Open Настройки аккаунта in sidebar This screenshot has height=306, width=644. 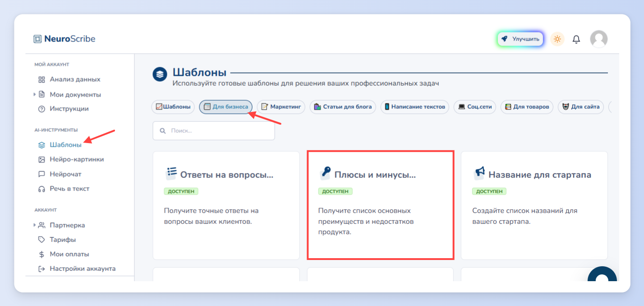point(83,269)
